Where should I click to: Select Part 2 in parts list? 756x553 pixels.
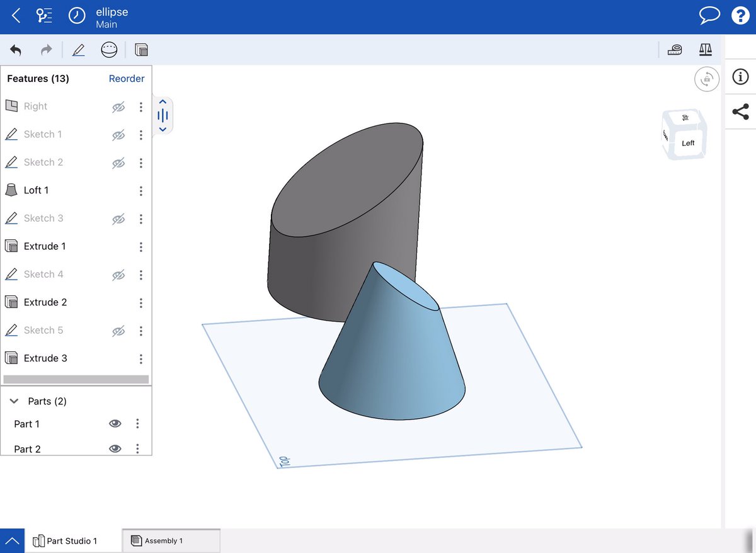27,449
